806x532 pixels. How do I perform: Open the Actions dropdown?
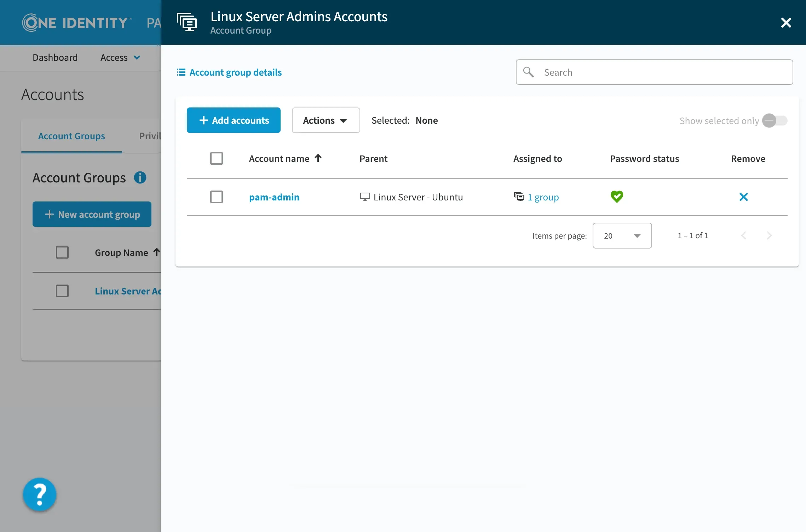(x=326, y=120)
